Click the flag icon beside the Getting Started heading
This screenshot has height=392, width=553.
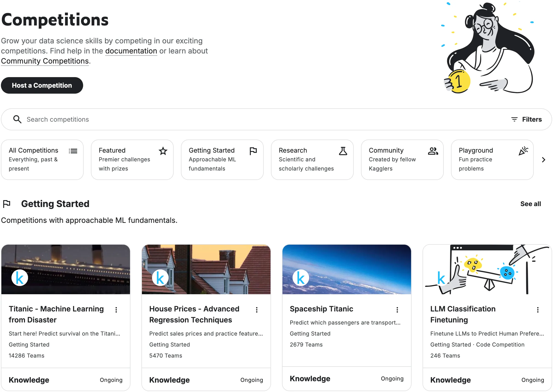pyautogui.click(x=6, y=204)
